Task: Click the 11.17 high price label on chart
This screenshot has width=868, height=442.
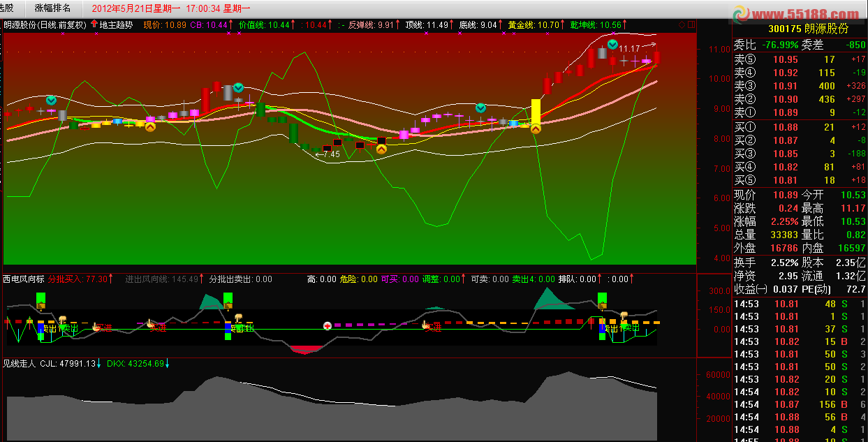Action: pyautogui.click(x=629, y=48)
